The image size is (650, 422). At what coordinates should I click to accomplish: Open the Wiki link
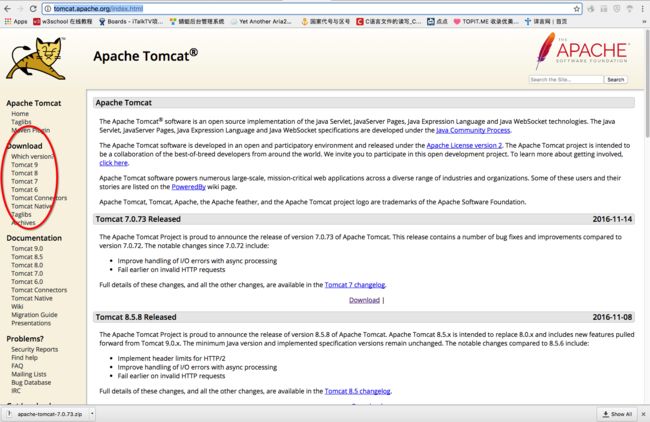(17, 306)
